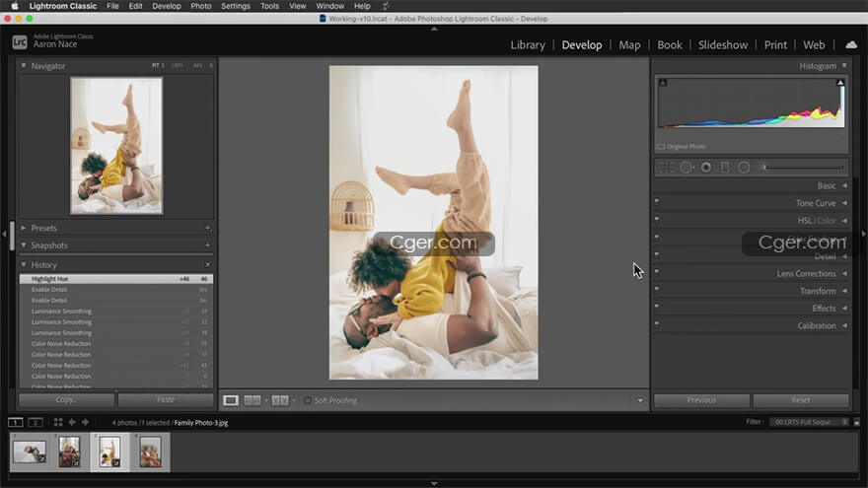Screen dimensions: 868x488
Task: Expand the Lens Corrections panel
Action: pyautogui.click(x=844, y=273)
